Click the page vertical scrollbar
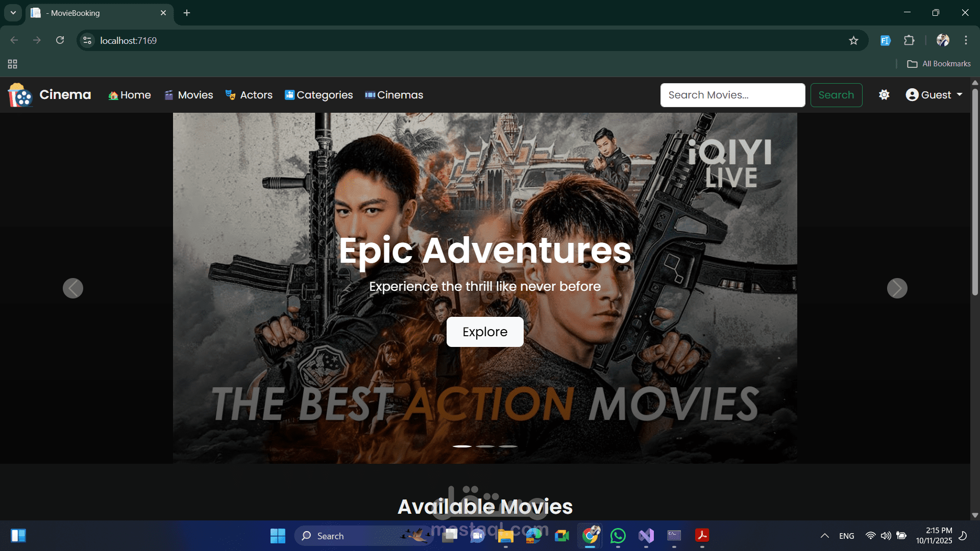 pos(975,192)
